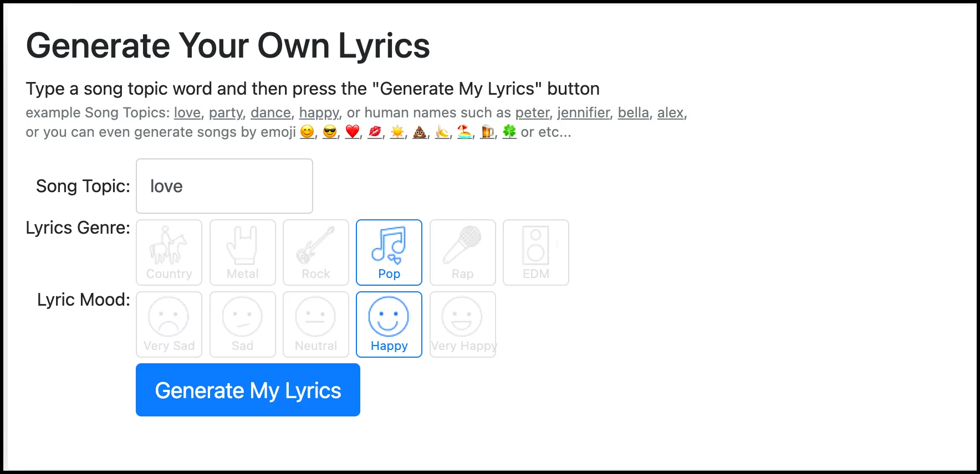Open the dance example topic link
980x474 pixels.
pos(270,112)
